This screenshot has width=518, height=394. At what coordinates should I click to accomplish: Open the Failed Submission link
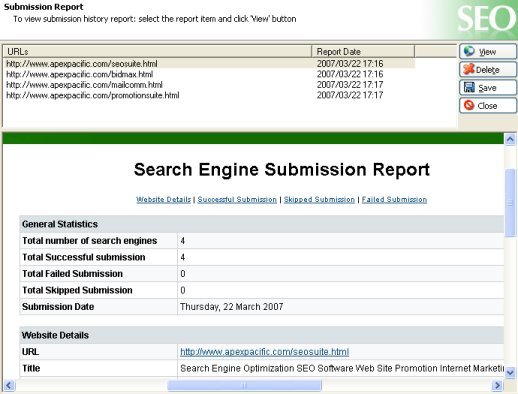click(x=394, y=199)
